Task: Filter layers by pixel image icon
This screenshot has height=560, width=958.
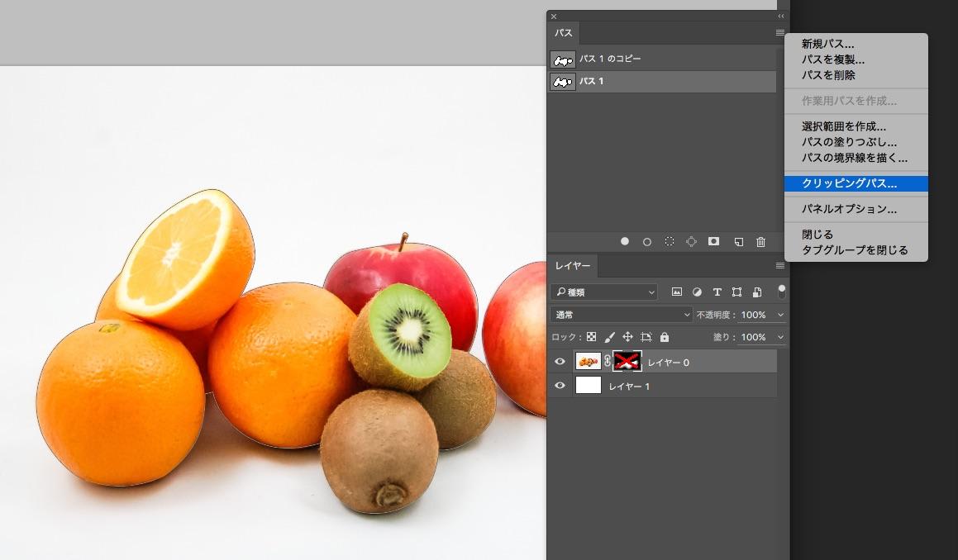Action: (676, 292)
